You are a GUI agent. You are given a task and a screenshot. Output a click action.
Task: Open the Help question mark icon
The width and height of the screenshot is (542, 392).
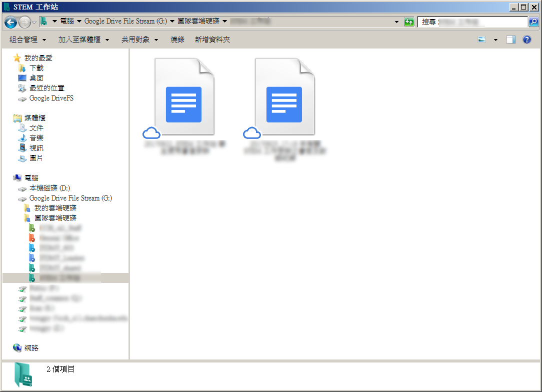pos(526,39)
